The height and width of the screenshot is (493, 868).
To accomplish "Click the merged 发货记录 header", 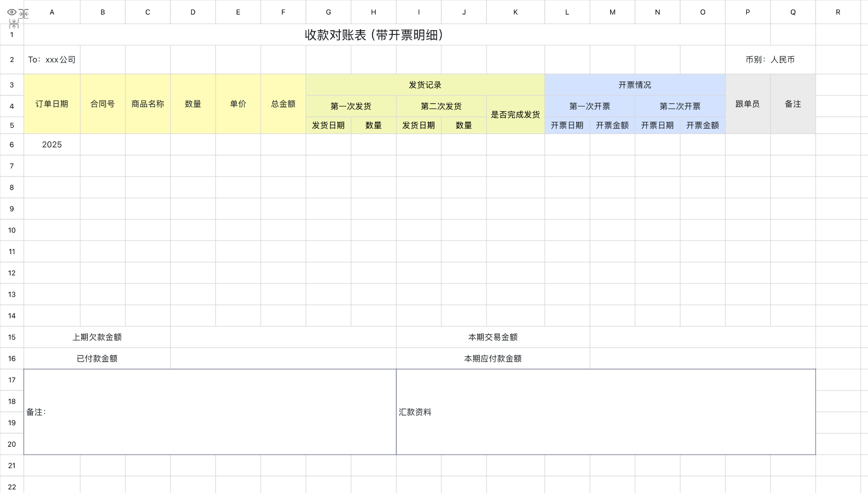I will click(426, 85).
